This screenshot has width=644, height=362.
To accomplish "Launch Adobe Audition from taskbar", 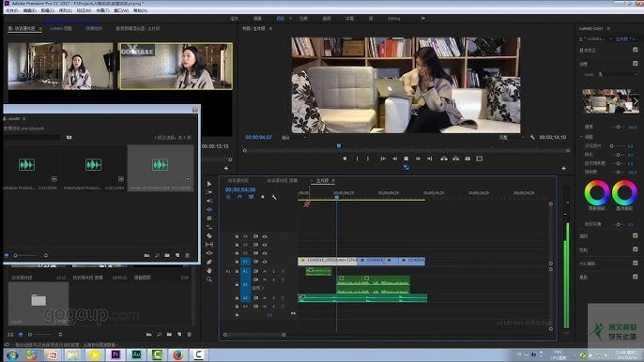I will tap(136, 354).
